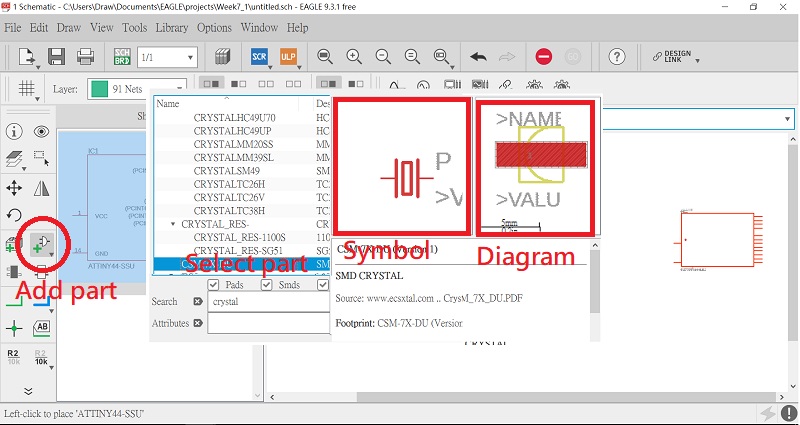The width and height of the screenshot is (800, 425).
Task: Zoom out using minus magnifier icon
Action: [383, 56]
